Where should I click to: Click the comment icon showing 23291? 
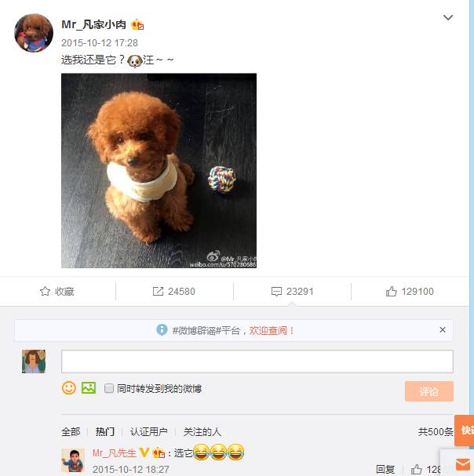point(276,292)
